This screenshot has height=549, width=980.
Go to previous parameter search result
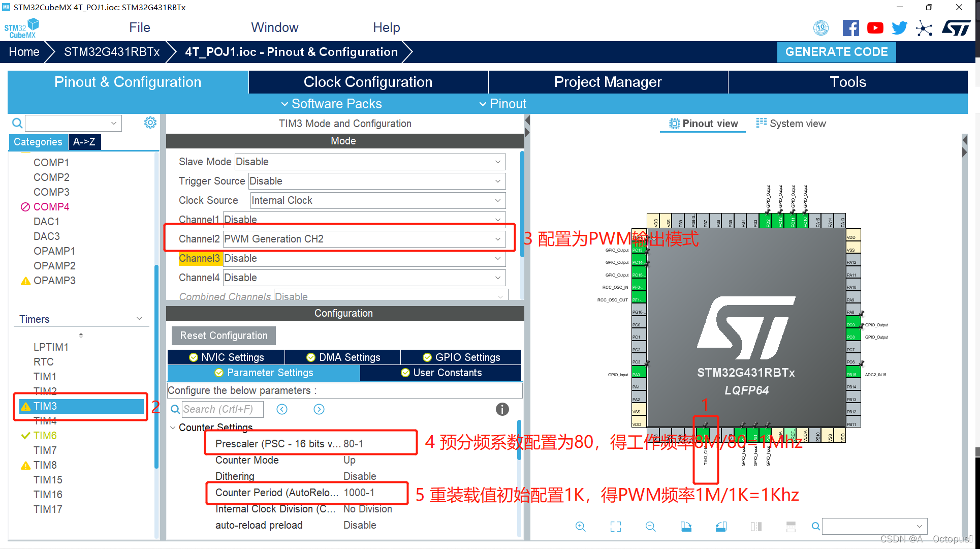(282, 409)
